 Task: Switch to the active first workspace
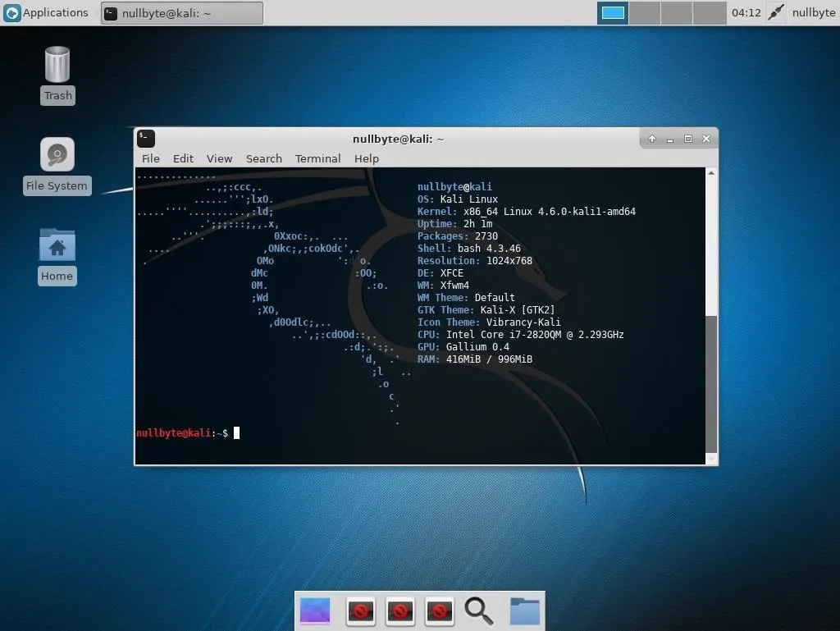click(613, 13)
